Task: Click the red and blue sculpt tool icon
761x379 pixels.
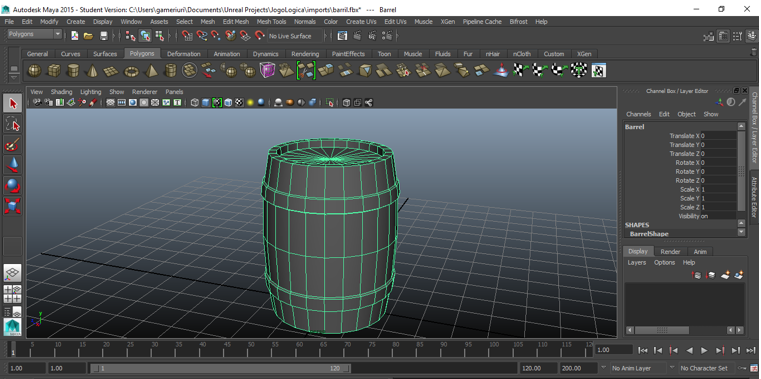Action: point(500,71)
